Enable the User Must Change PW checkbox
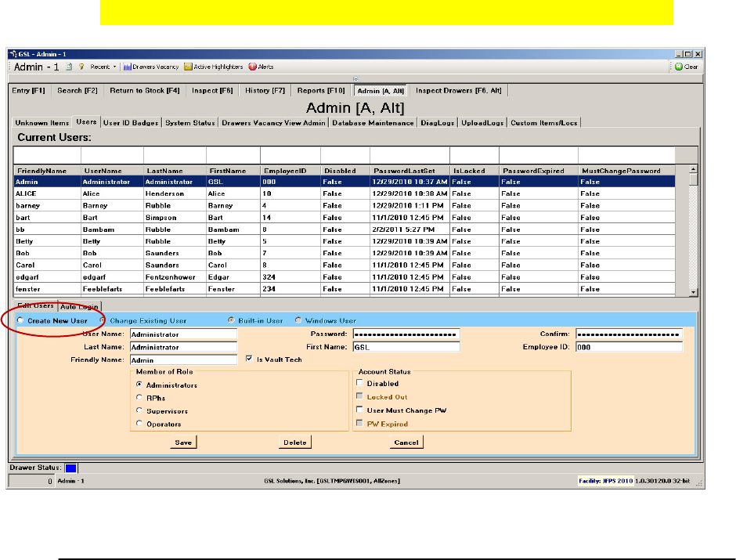The image size is (736, 560). (359, 410)
